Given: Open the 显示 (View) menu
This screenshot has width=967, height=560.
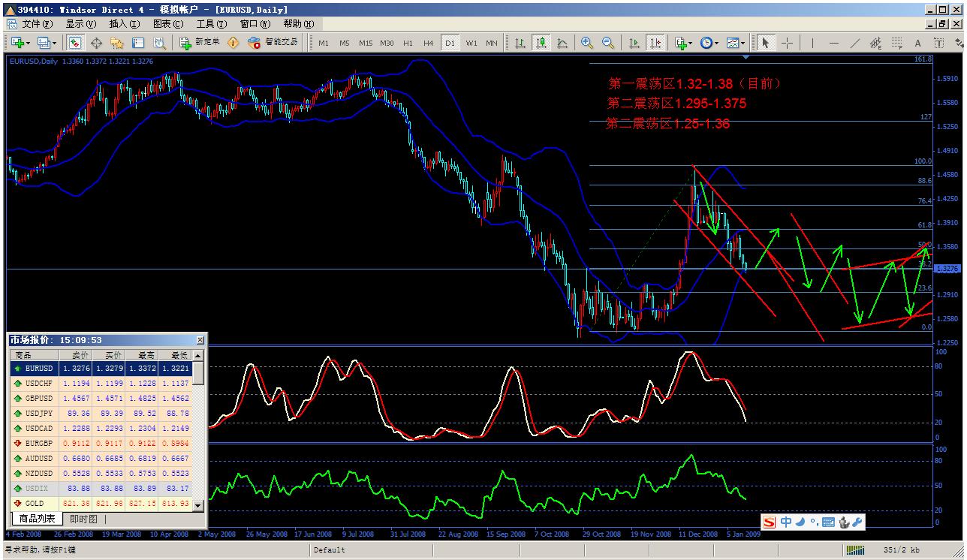Looking at the screenshot, I should [80, 24].
